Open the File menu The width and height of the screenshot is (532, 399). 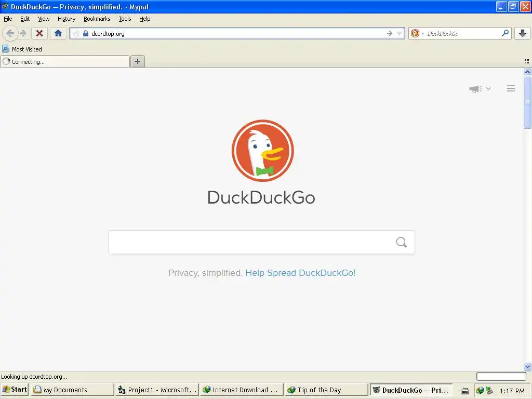[8, 19]
